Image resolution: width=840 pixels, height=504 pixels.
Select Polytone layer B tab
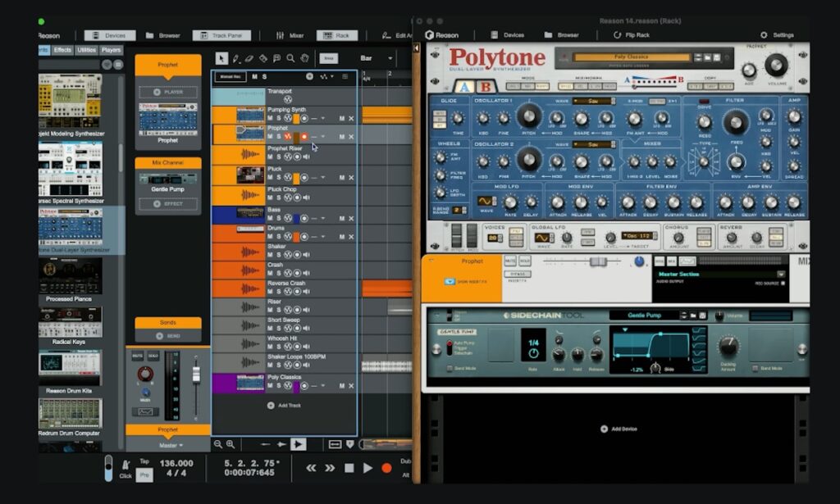486,87
